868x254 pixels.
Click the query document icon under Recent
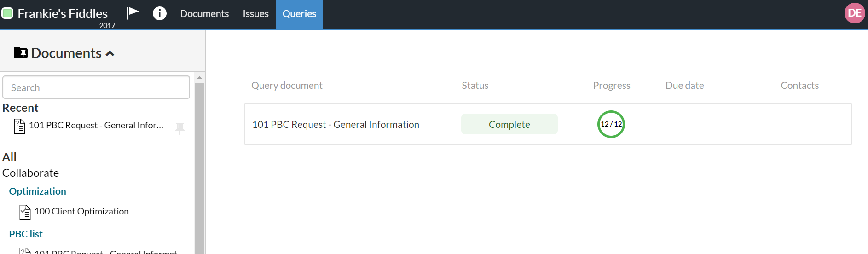pyautogui.click(x=19, y=126)
